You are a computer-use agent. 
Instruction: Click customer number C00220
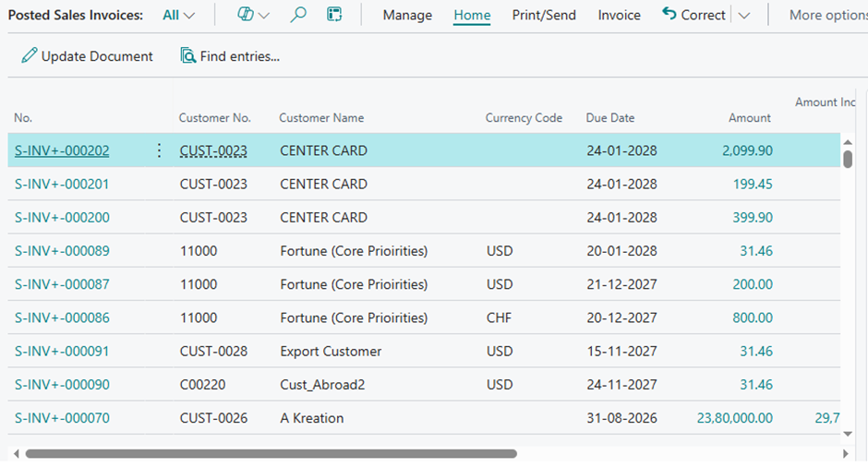(202, 385)
